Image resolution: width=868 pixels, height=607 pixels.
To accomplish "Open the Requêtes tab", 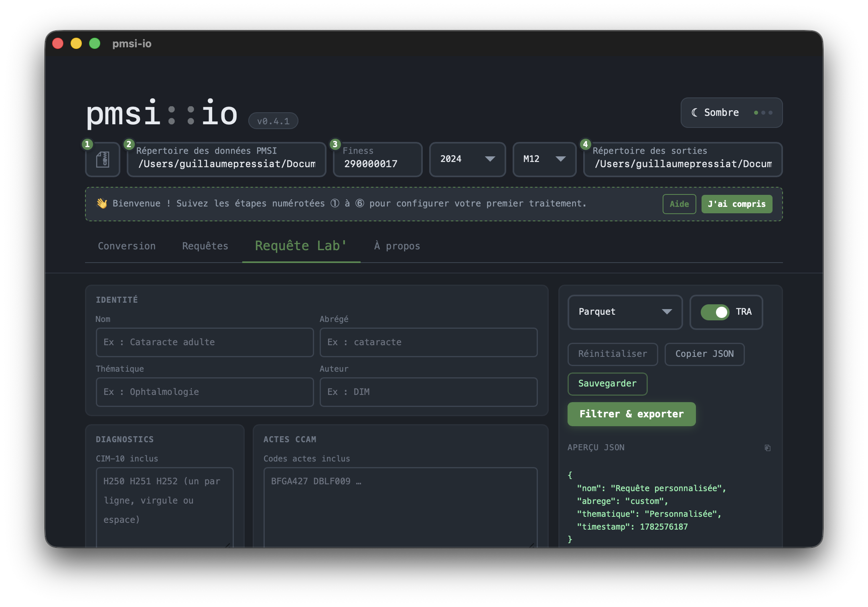I will (x=205, y=246).
